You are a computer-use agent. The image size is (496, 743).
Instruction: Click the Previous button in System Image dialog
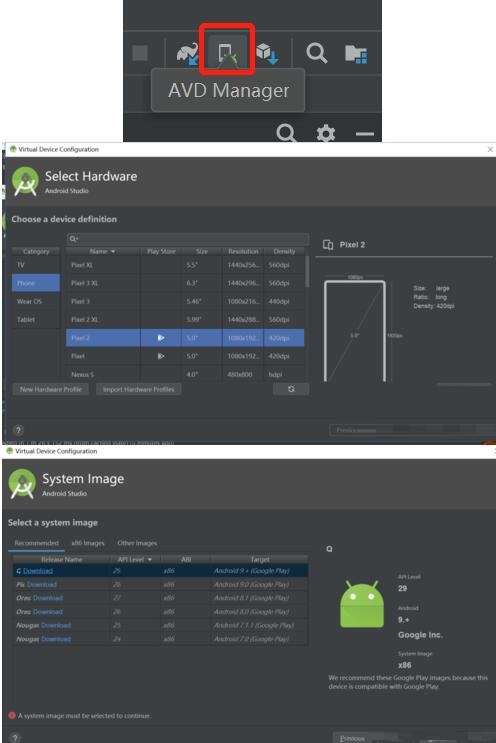point(352,738)
